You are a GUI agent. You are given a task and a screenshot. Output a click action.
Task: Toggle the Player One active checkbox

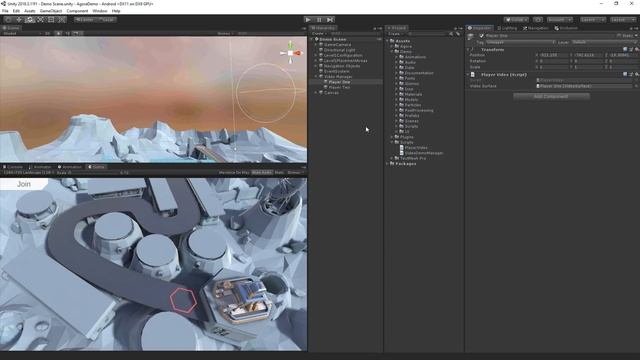[482, 36]
